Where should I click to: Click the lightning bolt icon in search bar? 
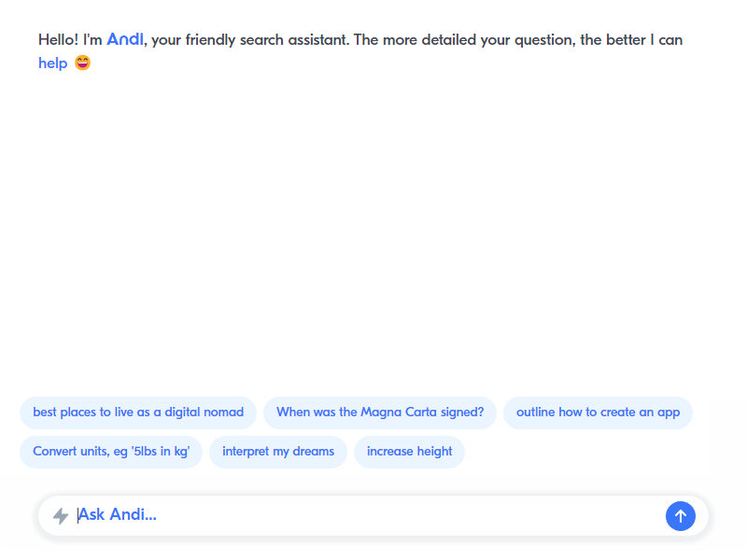click(x=61, y=516)
